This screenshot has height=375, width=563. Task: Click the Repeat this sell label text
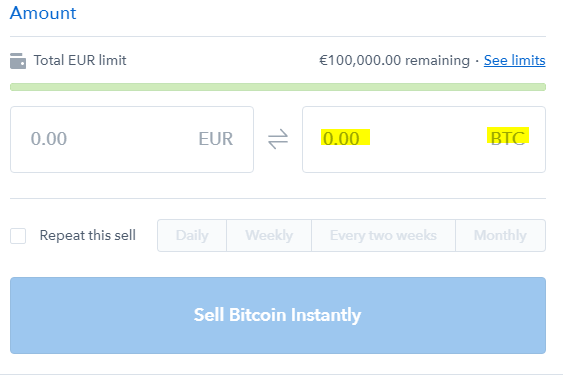coord(88,236)
